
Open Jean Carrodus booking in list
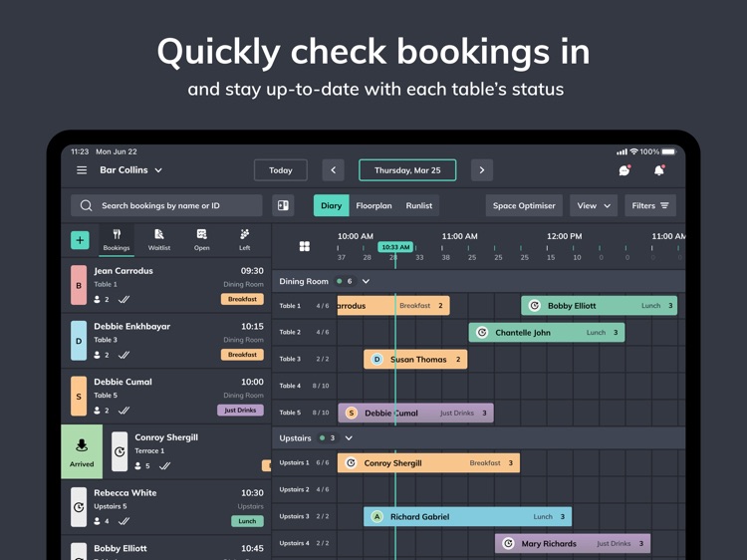point(166,285)
